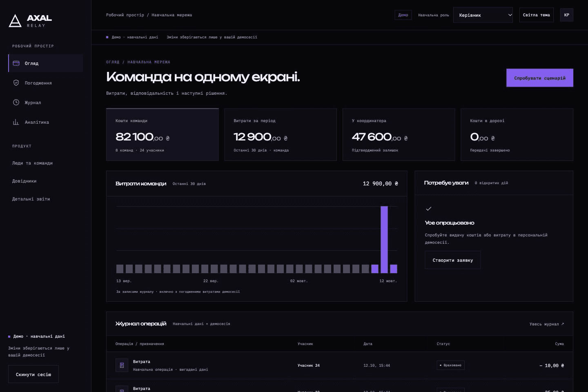Click the Учасник column header
Viewport: 588px width, 392px height.
pos(305,344)
